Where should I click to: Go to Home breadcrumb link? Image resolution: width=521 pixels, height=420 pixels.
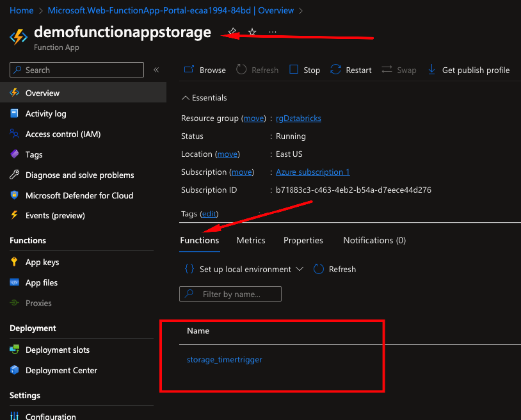tap(22, 11)
